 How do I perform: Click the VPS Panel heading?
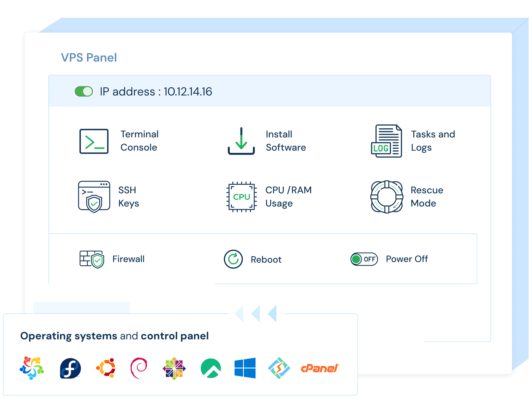(89, 57)
